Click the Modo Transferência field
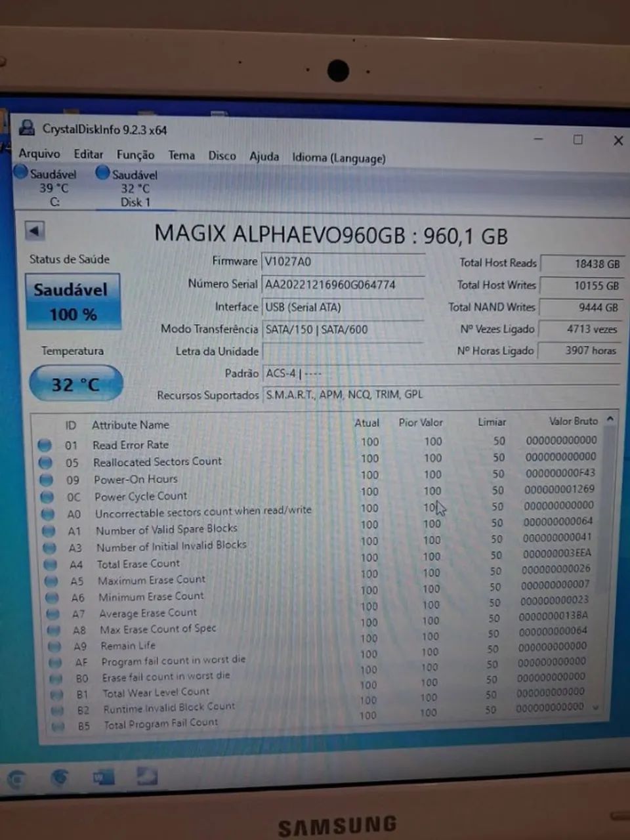The image size is (630, 840). point(343,329)
